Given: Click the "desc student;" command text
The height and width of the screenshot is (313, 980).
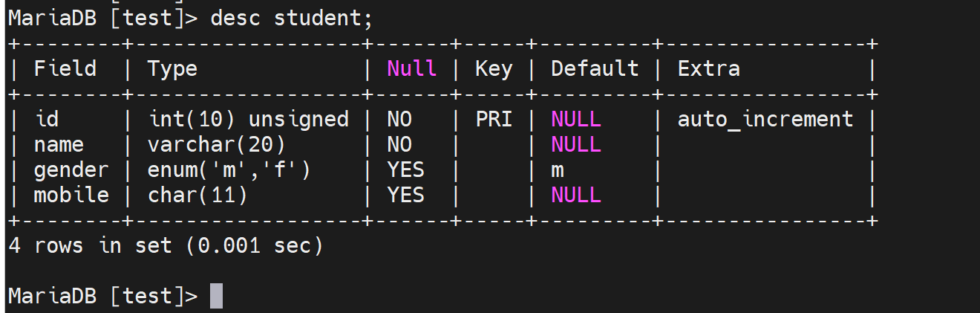Looking at the screenshot, I should tap(291, 19).
